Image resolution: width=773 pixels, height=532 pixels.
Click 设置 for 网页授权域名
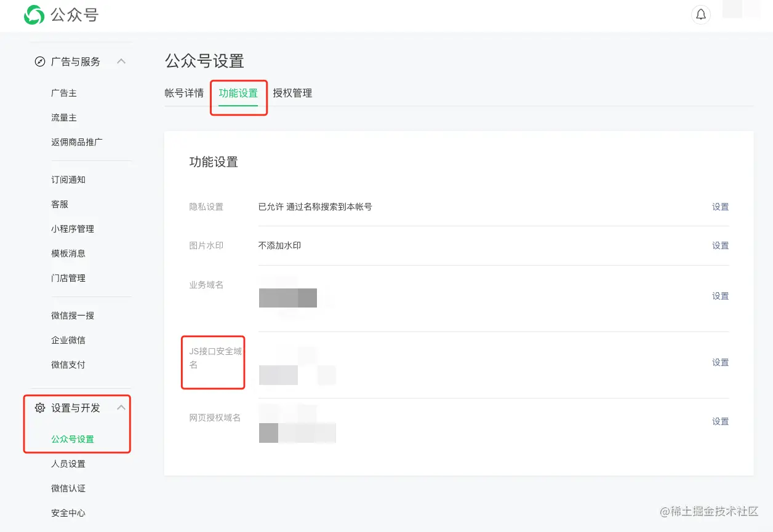tap(720, 421)
